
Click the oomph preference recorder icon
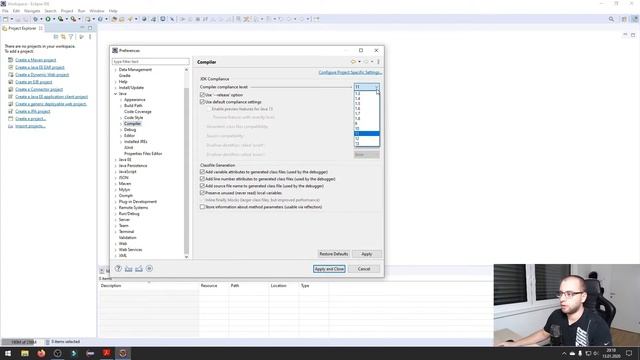point(149,269)
